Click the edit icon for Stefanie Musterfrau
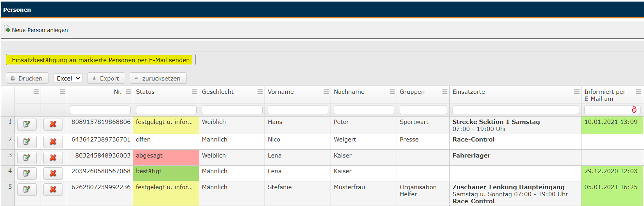The image size is (644, 206). point(27,189)
